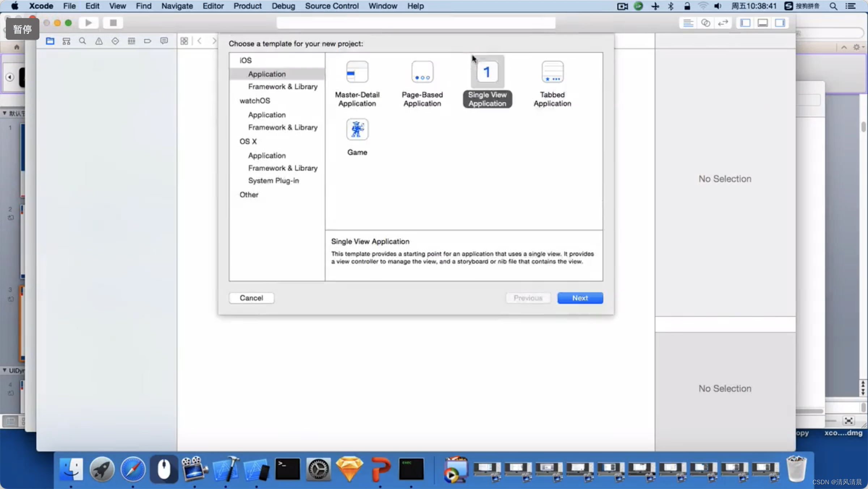Image resolution: width=868 pixels, height=489 pixels.
Task: Click the Next button
Action: coord(580,298)
